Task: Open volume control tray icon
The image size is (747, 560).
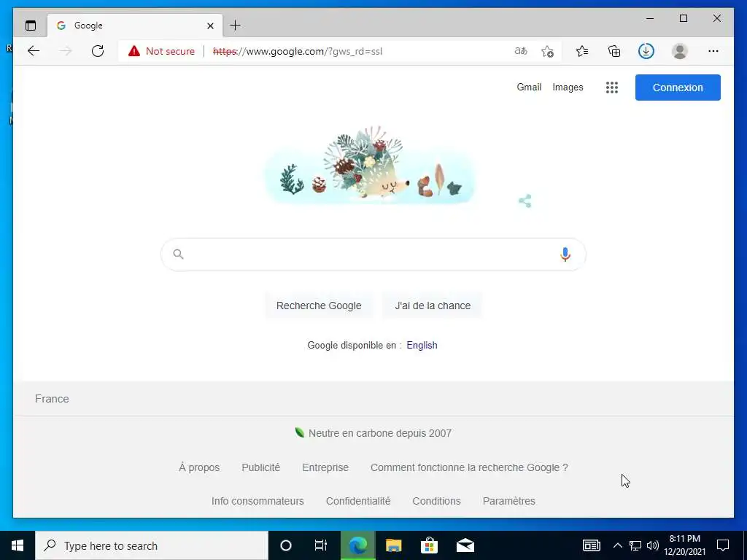Action: [x=653, y=545]
